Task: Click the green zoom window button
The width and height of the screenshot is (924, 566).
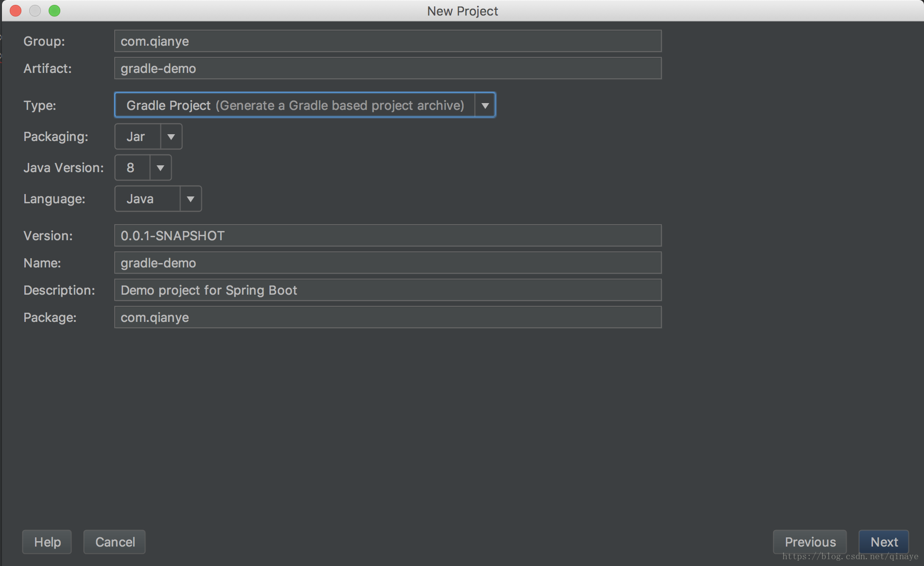Action: pyautogui.click(x=54, y=11)
